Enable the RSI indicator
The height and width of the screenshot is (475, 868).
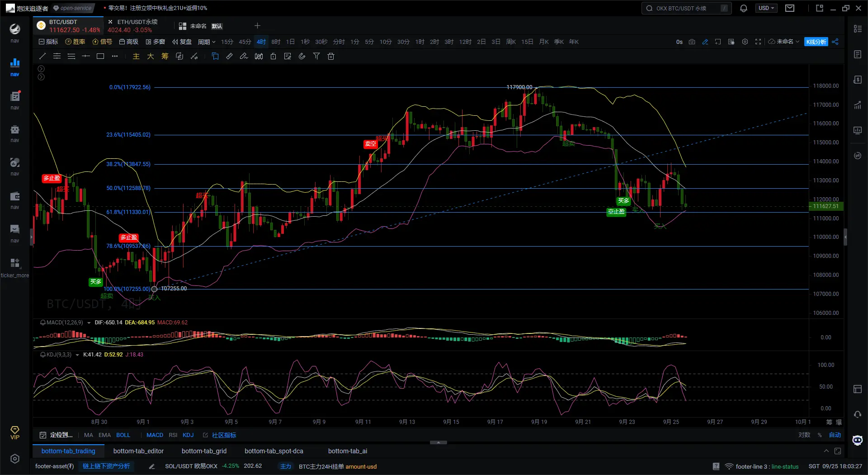(173, 435)
